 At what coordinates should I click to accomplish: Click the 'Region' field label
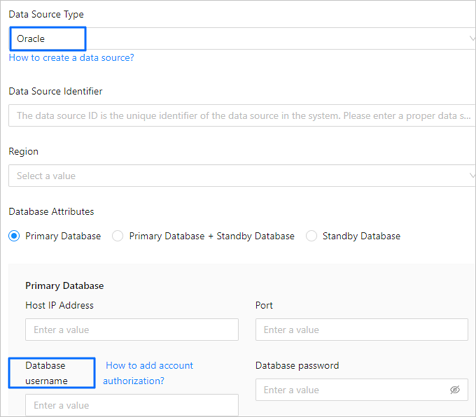23,151
